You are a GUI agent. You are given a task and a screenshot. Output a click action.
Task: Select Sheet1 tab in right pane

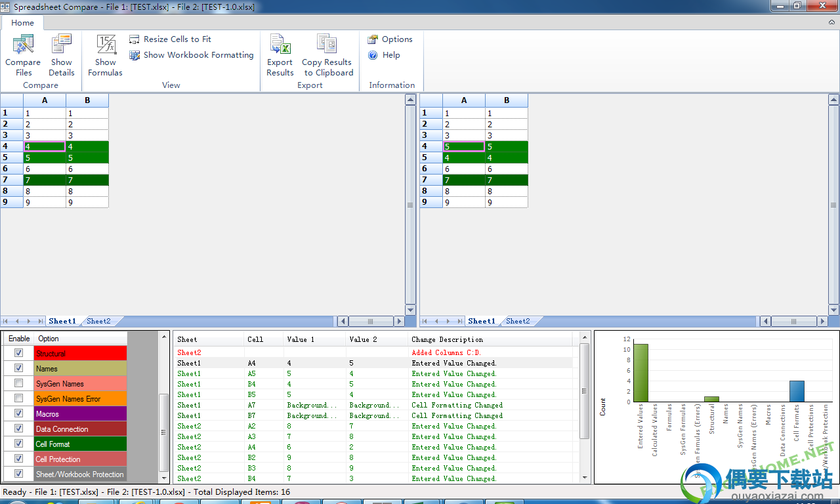coord(482,322)
